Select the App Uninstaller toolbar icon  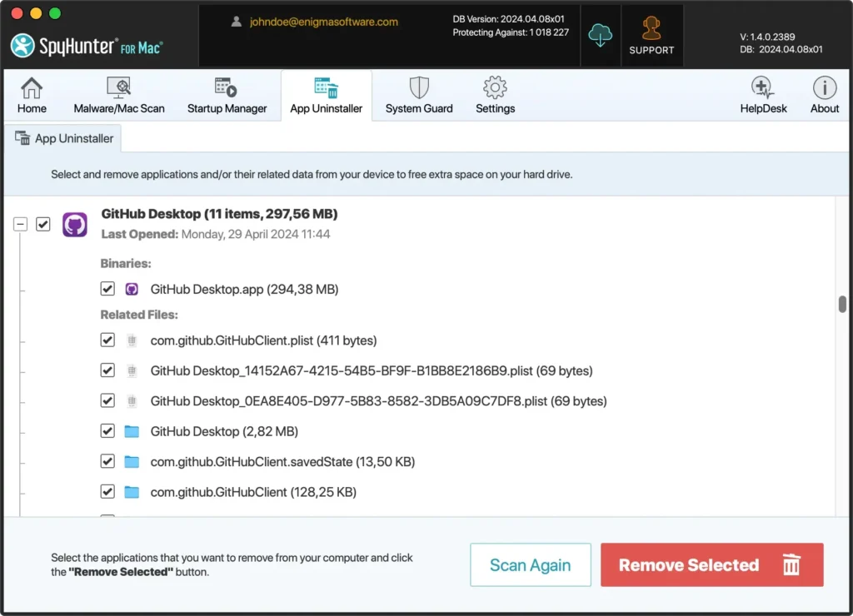(326, 87)
